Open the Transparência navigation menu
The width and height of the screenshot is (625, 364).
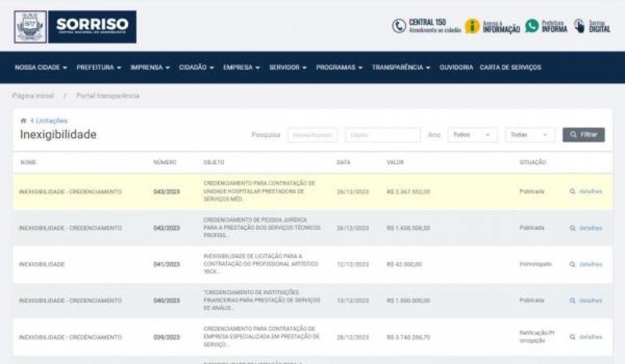401,68
